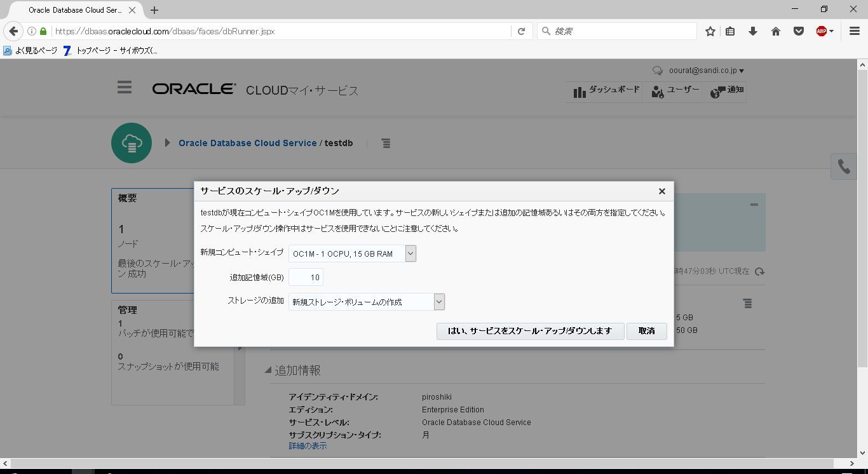This screenshot has width=868, height=474.
Task: Expand the oourat@sandi.co.jp user menu
Action: 707,71
